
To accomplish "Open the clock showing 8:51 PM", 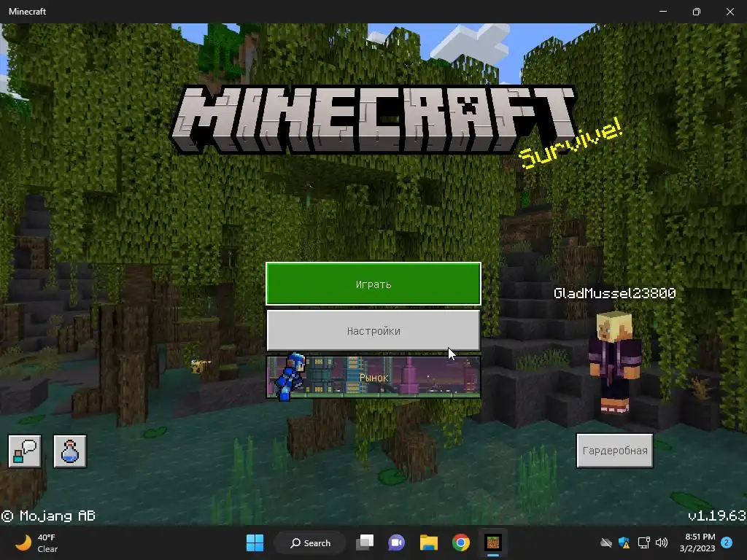I will click(697, 542).
